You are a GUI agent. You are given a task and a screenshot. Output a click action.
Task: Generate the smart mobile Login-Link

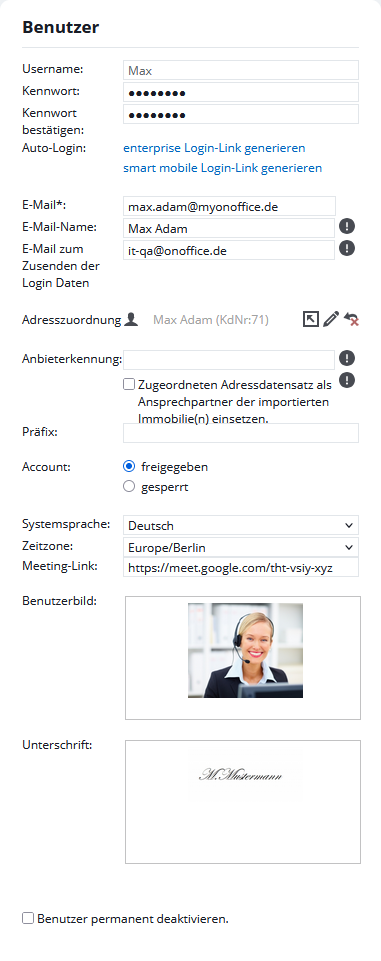coord(222,168)
